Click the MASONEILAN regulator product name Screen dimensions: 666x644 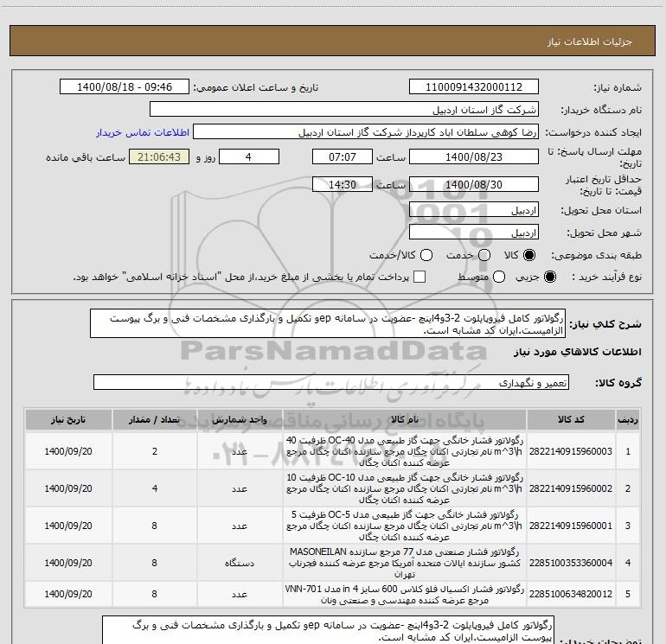click(405, 563)
